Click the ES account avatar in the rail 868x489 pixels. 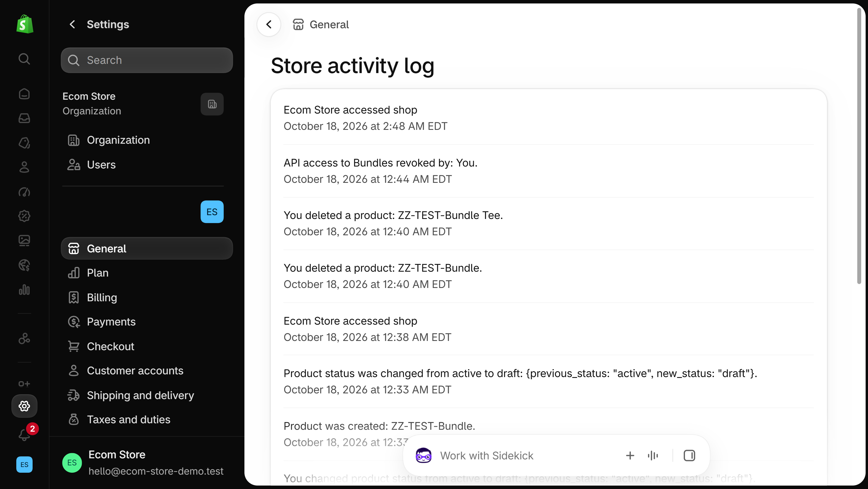pyautogui.click(x=24, y=464)
